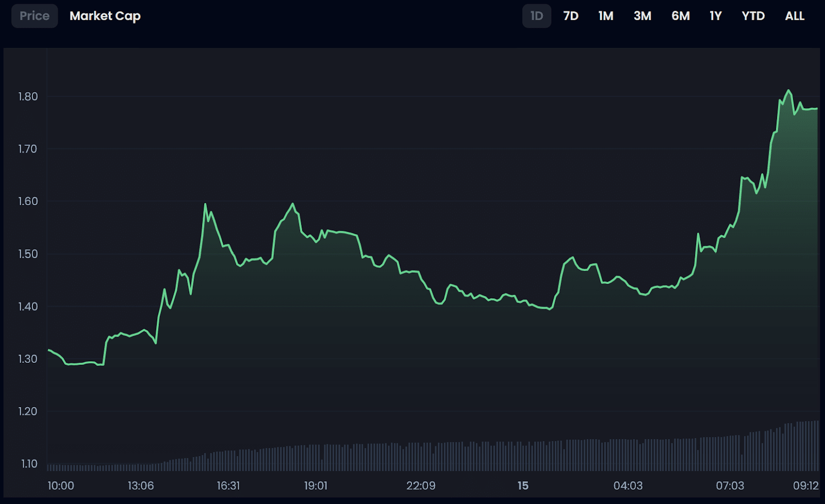Click the 13:06 time axis label

tap(141, 485)
